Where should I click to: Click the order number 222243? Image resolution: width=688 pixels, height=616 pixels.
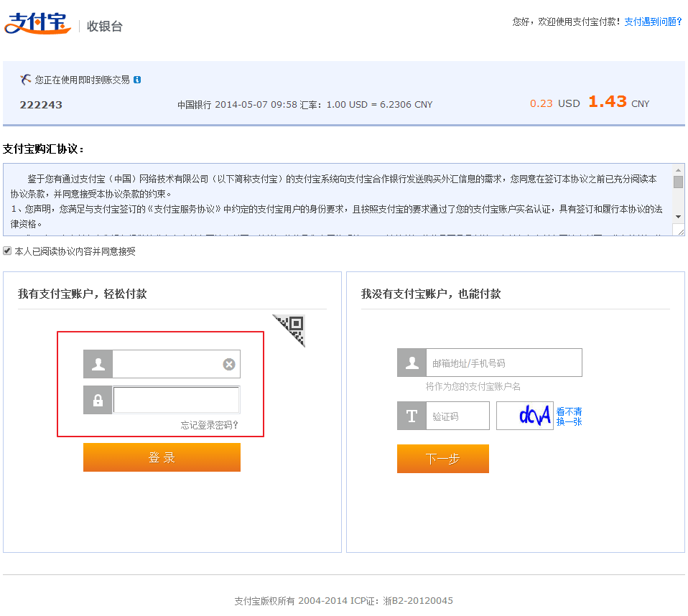41,105
